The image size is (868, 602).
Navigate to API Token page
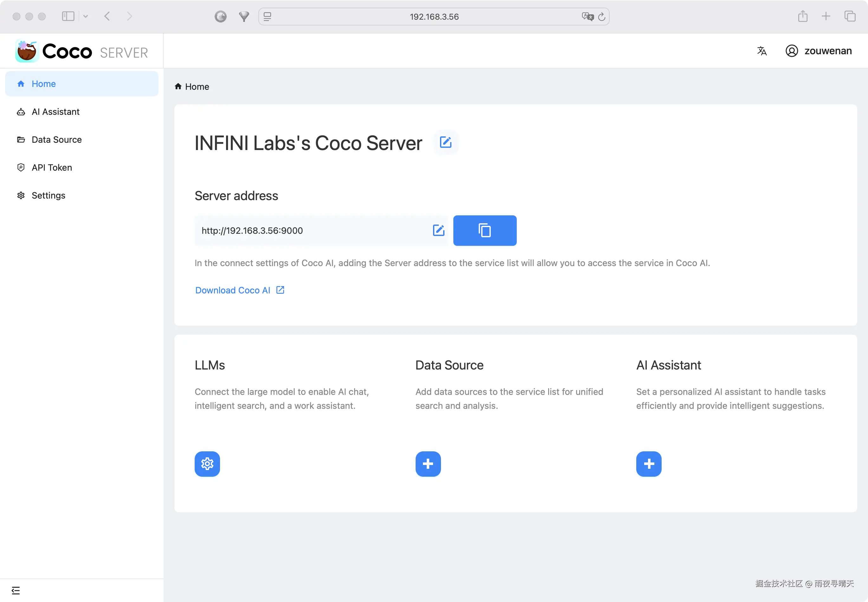tap(52, 167)
